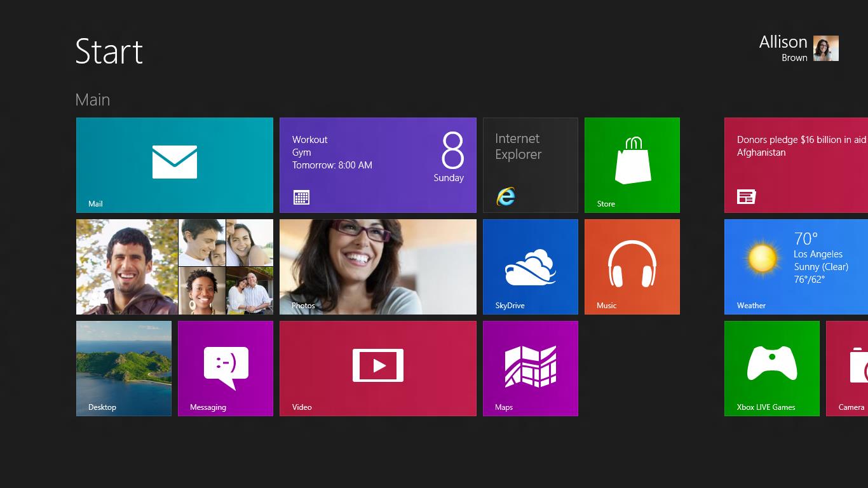Click the "Los Angeles" weather location
868x488 pixels.
(x=818, y=254)
